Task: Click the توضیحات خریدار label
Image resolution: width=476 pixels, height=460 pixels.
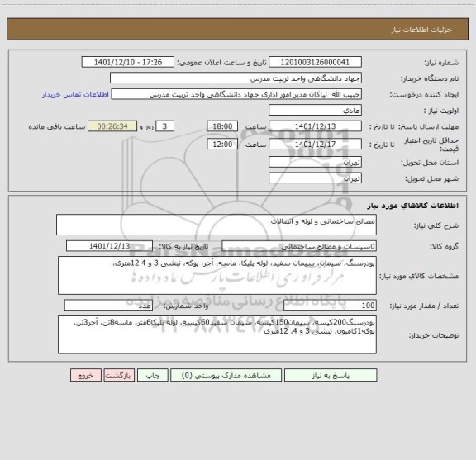Action: [x=434, y=335]
